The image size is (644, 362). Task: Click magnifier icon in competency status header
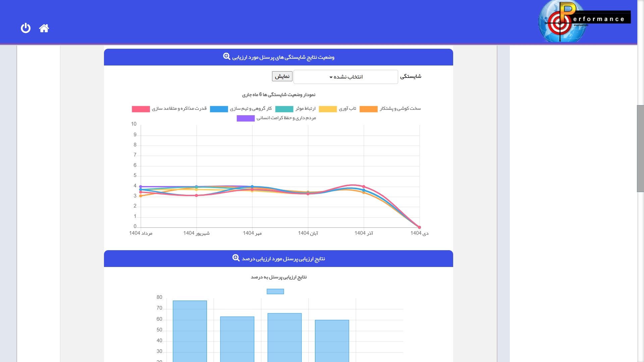pyautogui.click(x=227, y=56)
